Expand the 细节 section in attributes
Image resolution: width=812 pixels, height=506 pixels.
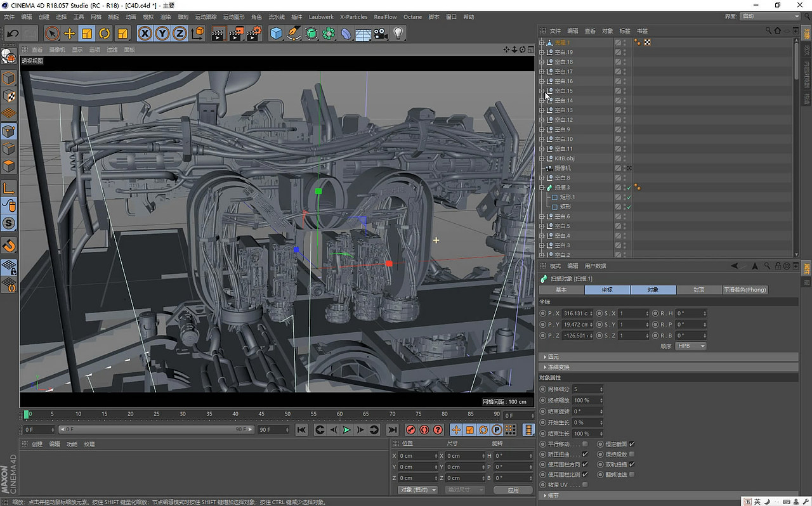coord(552,495)
